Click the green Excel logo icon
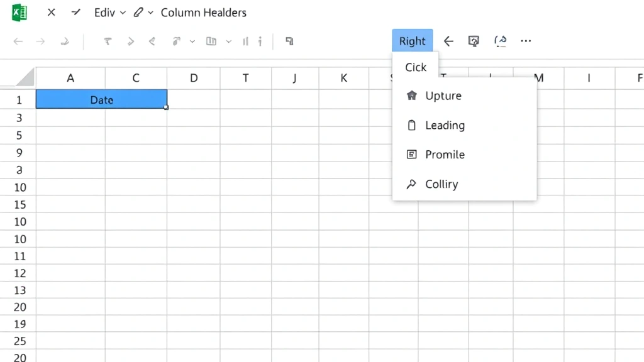644x362 pixels. click(19, 13)
